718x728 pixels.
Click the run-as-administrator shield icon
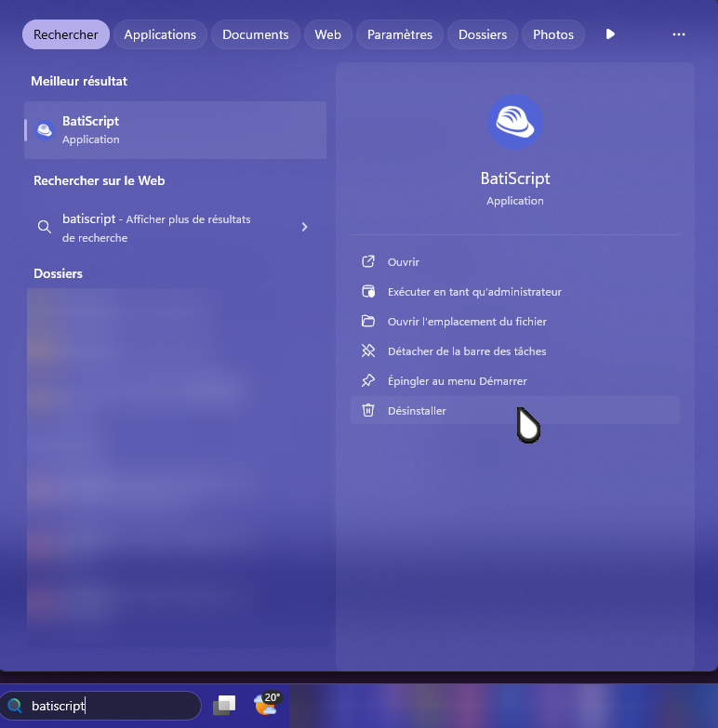tap(368, 292)
